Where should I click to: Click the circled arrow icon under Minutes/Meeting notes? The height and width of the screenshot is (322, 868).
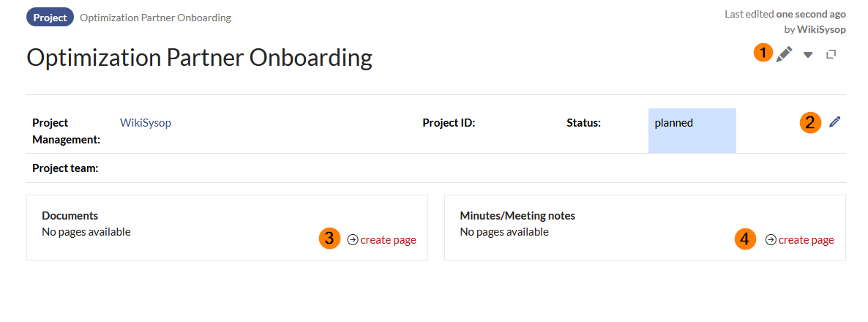pyautogui.click(x=771, y=239)
